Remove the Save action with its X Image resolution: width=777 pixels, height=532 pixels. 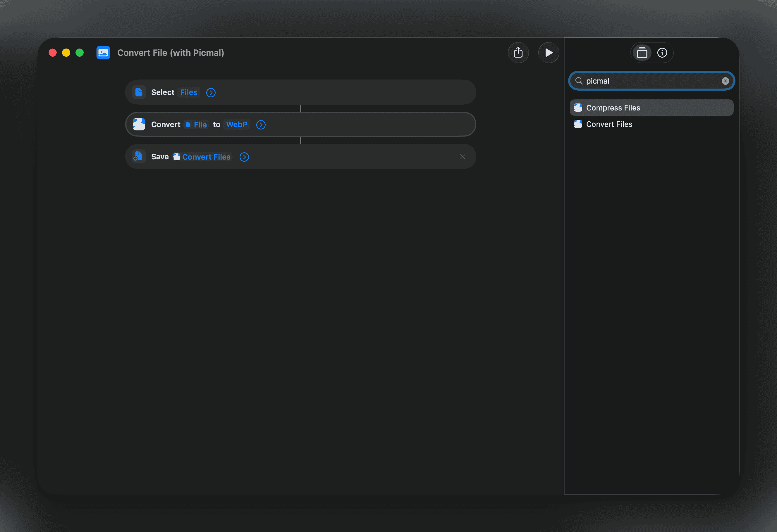463,157
